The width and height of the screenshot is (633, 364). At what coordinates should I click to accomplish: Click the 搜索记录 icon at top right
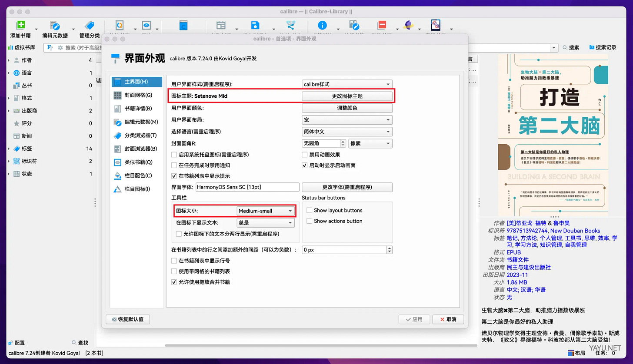pyautogui.click(x=603, y=48)
